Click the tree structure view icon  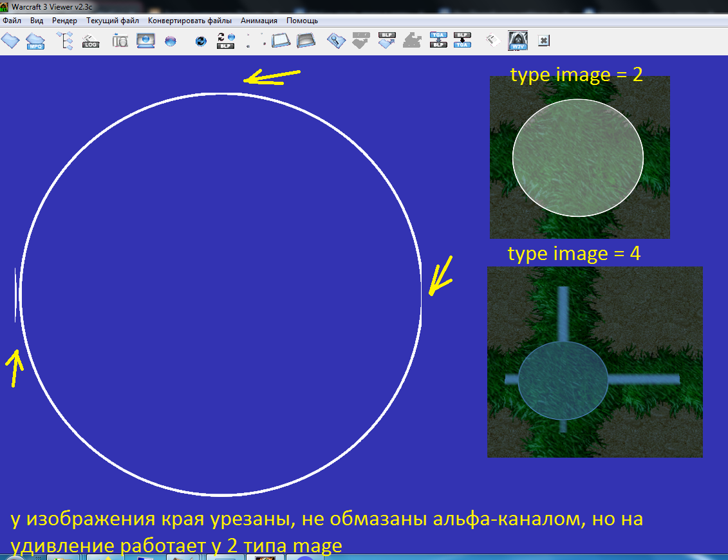[65, 41]
